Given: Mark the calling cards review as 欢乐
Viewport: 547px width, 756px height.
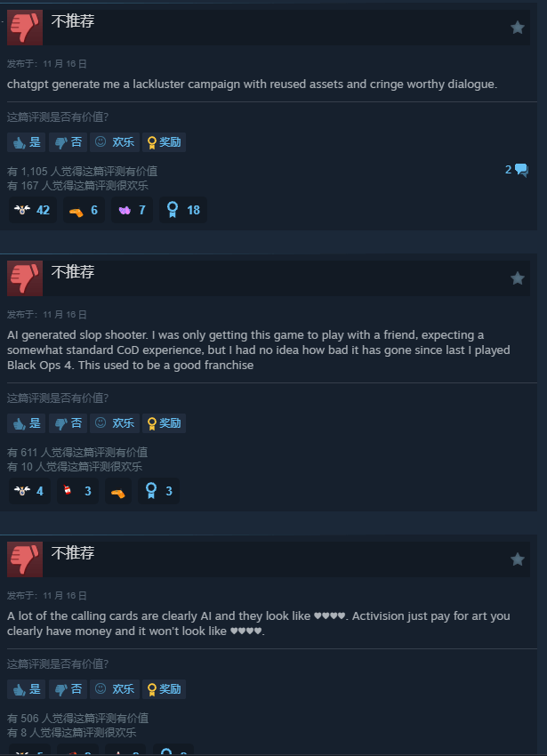Looking at the screenshot, I should tap(115, 689).
